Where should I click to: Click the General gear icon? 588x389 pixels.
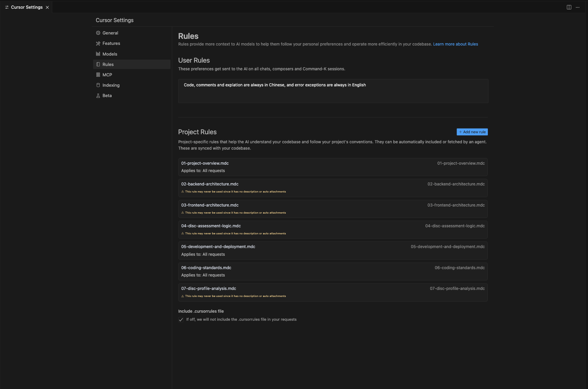click(x=98, y=33)
